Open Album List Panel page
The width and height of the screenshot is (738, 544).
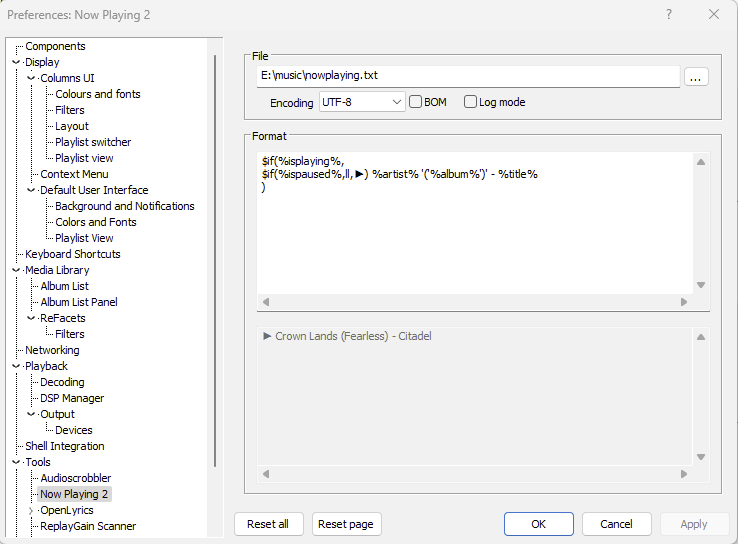click(79, 302)
